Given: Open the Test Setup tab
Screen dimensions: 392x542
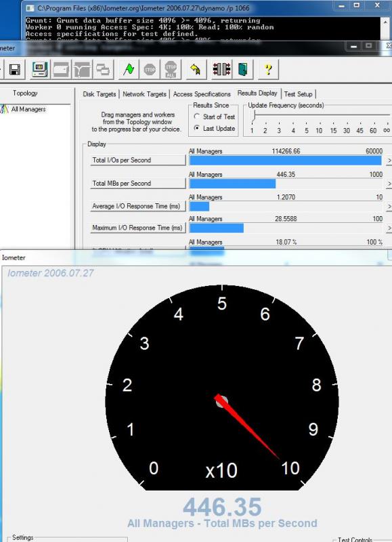Looking at the screenshot, I should click(x=299, y=94).
